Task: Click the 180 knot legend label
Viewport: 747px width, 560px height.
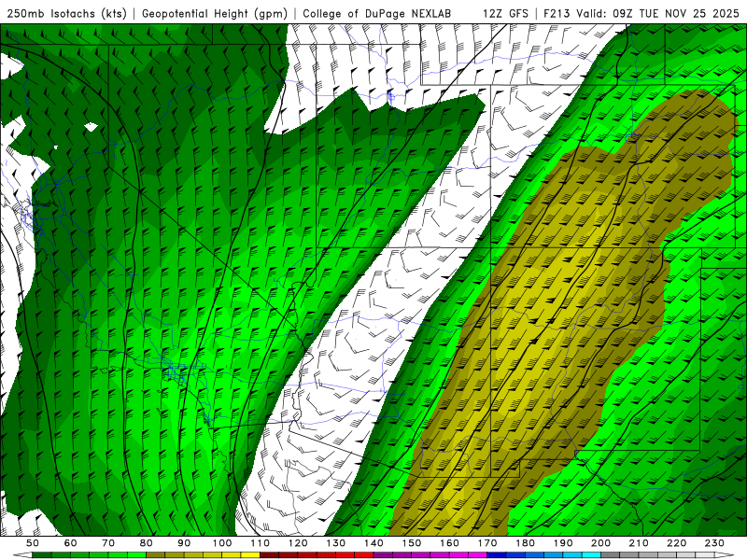Action: [x=525, y=543]
